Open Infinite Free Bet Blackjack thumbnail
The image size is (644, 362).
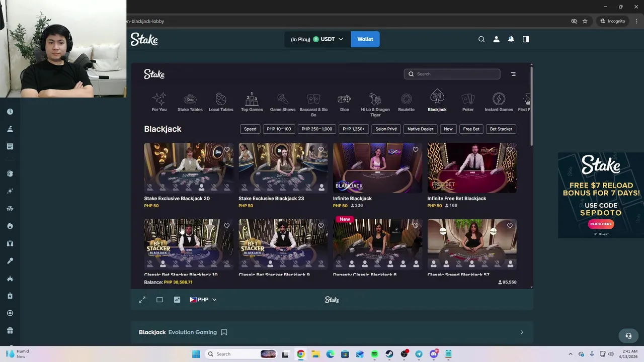coord(472,168)
